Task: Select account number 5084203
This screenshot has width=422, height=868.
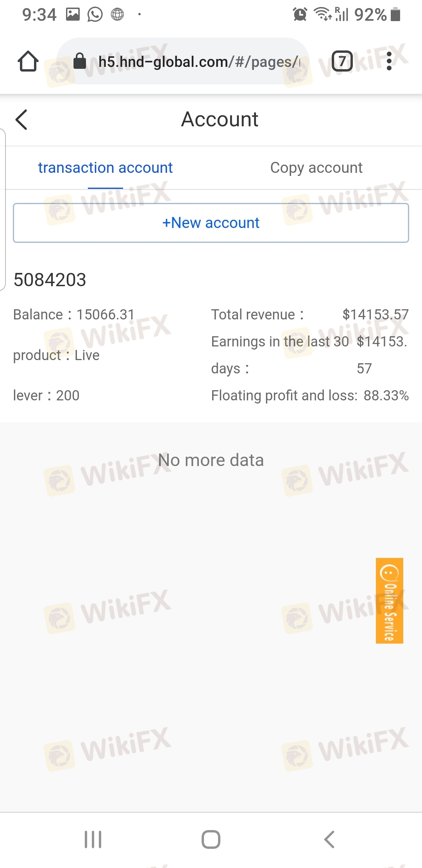Action: coord(50,280)
